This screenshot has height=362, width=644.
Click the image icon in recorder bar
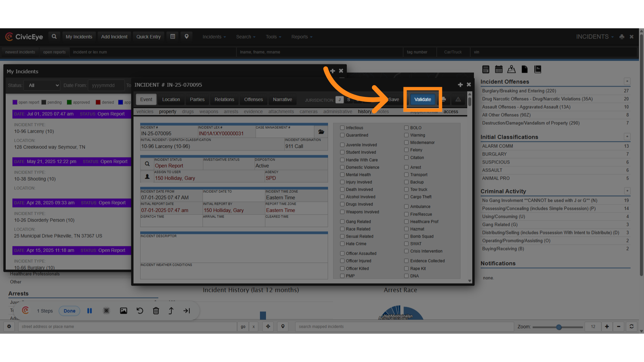pos(123,311)
